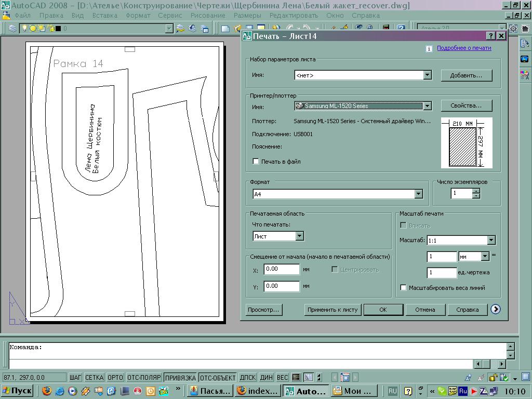The image size is (532, 399).
Task: Enable the Печать в файл checkbox
Action: pyautogui.click(x=256, y=162)
